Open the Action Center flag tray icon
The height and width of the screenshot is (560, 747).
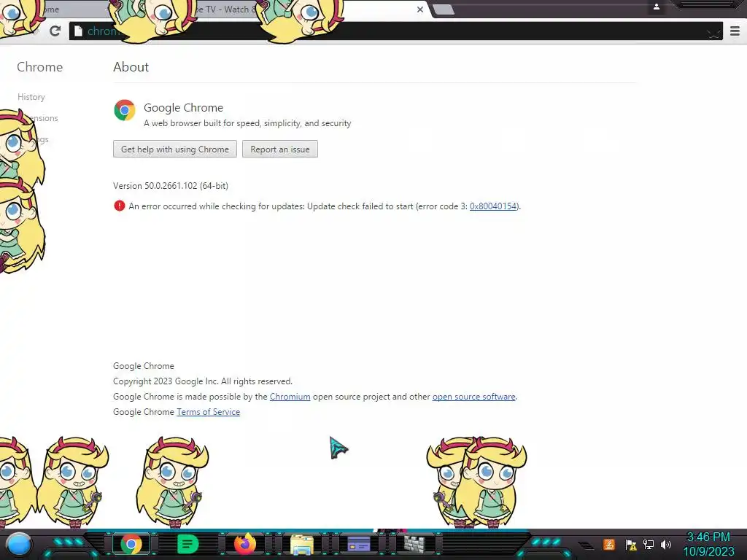click(631, 545)
